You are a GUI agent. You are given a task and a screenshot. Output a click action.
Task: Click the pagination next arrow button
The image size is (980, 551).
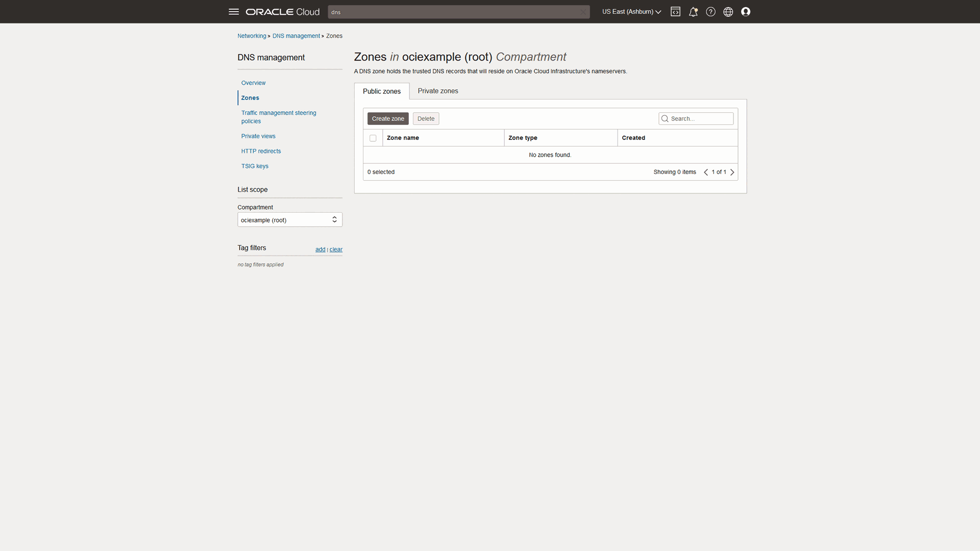732,171
